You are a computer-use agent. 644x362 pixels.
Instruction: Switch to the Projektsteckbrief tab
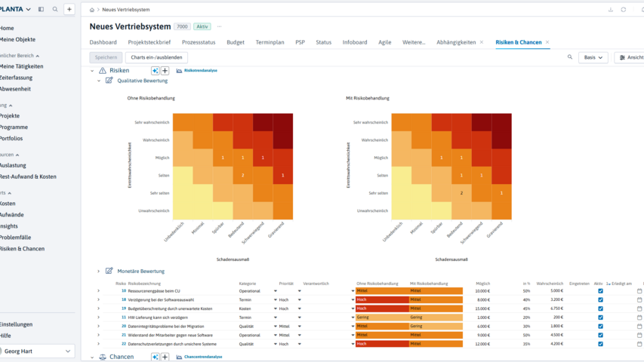[149, 42]
